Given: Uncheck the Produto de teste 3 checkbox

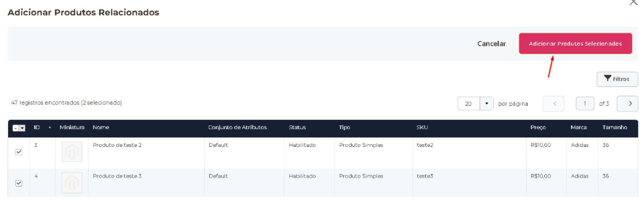Looking at the screenshot, I should [x=18, y=183].
